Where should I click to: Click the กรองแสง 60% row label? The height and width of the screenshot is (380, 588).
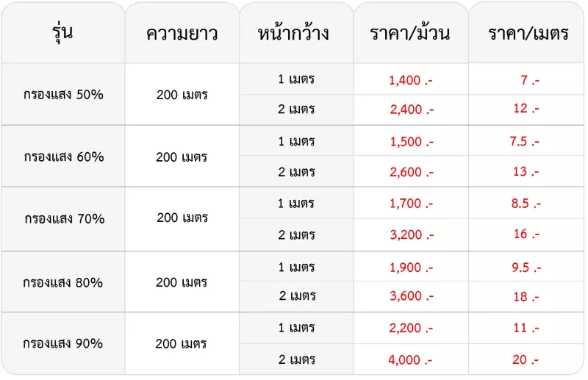pyautogui.click(x=64, y=157)
